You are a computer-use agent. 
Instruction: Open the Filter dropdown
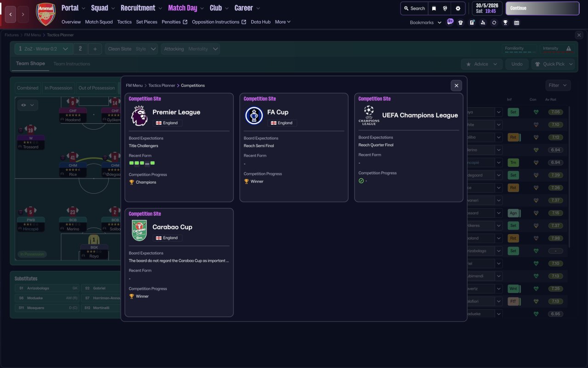(558, 85)
